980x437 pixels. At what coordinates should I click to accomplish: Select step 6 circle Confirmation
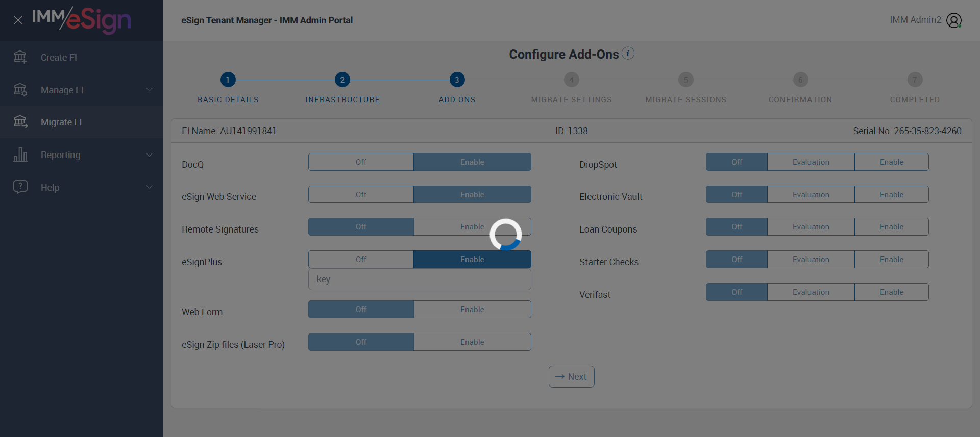[800, 80]
